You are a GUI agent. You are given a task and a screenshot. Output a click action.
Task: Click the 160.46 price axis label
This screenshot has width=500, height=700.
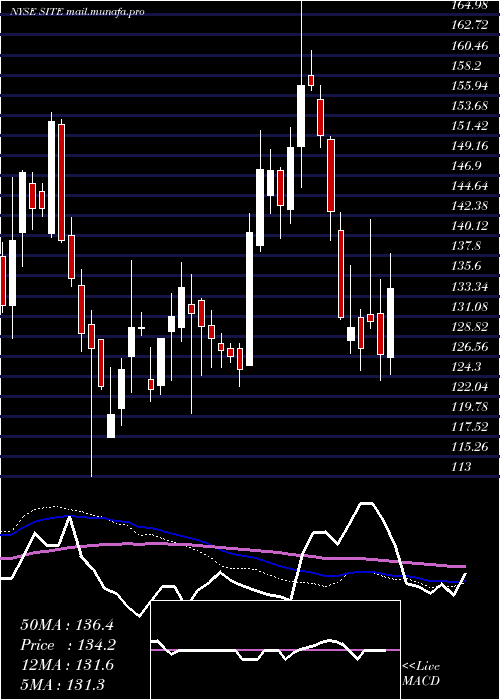470,45
